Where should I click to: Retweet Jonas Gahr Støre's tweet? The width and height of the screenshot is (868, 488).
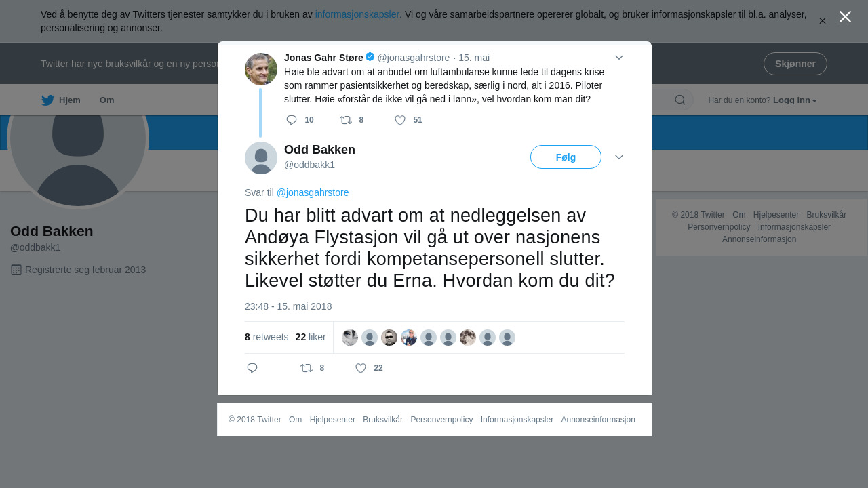(x=346, y=120)
